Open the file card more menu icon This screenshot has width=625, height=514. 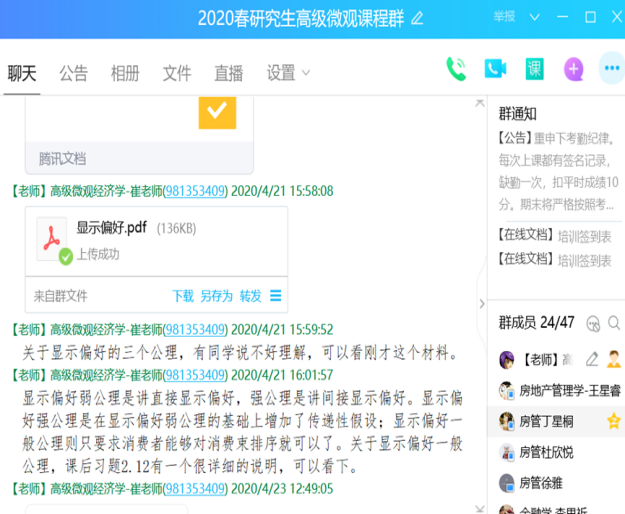(x=275, y=296)
